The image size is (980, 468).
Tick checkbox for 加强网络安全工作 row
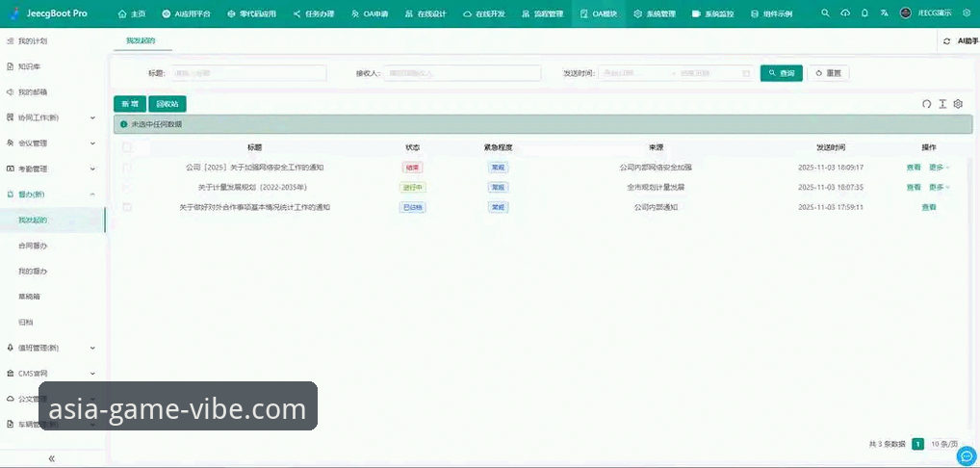(x=127, y=168)
